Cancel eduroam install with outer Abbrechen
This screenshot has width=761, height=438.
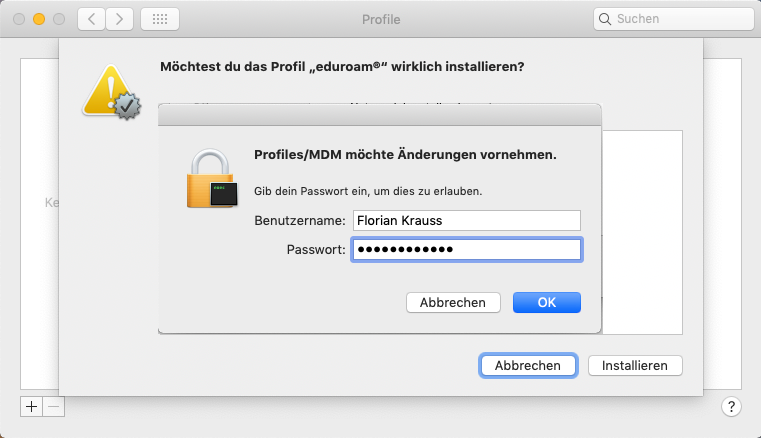pyautogui.click(x=528, y=366)
